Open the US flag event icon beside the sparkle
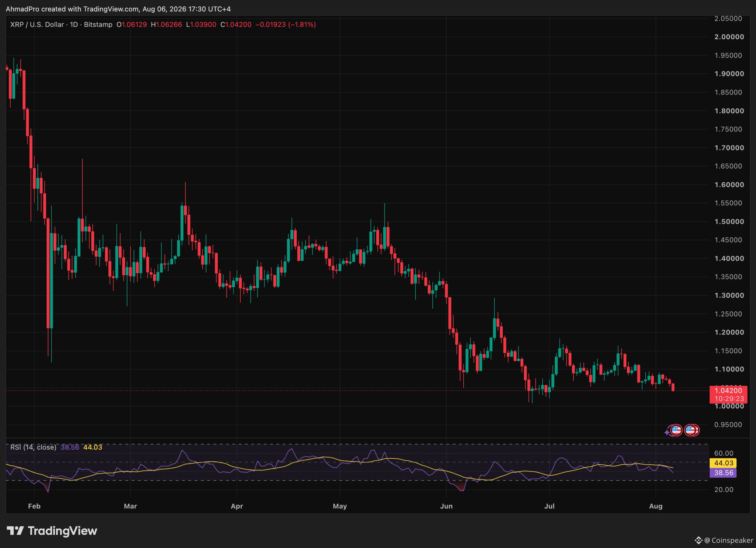This screenshot has width=756, height=548. [676, 430]
